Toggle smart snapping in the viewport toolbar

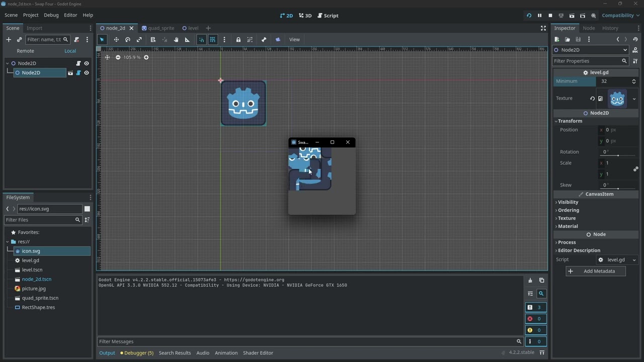tap(201, 40)
